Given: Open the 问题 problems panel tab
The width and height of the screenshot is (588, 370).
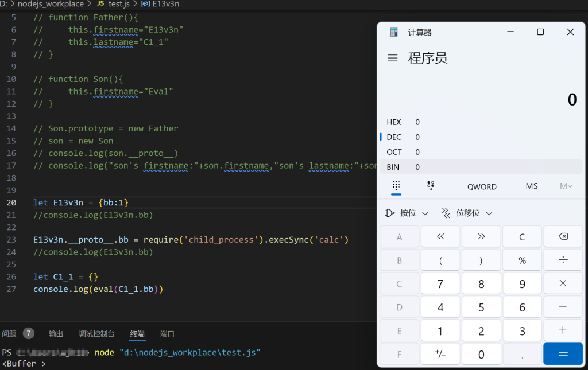Looking at the screenshot, I should pyautogui.click(x=9, y=334).
